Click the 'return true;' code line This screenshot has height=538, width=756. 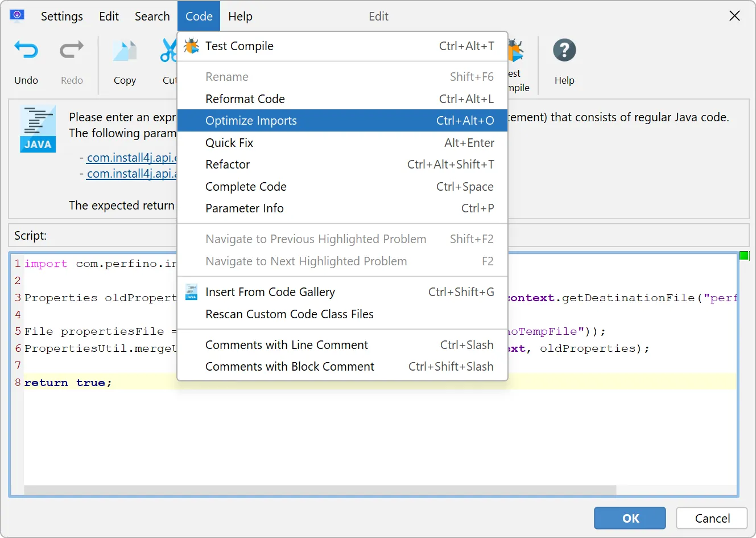[x=68, y=383]
